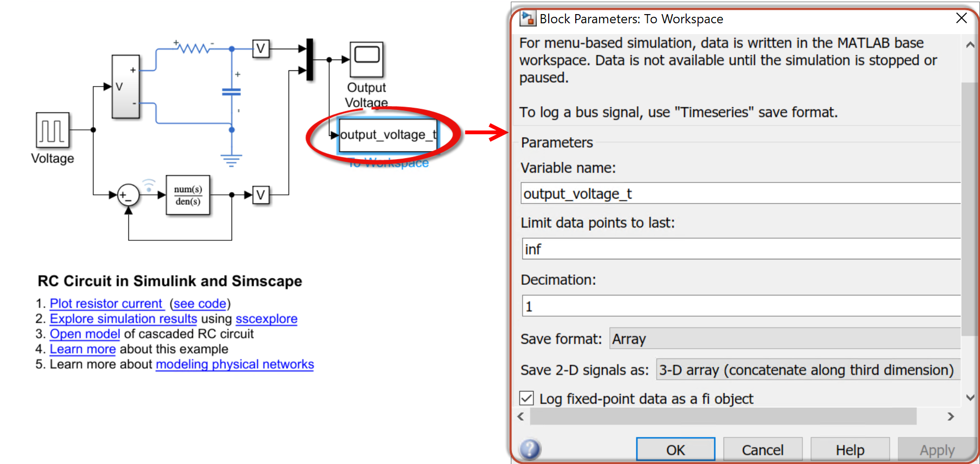This screenshot has width=980, height=464.
Task: Select the Output Voltage scope block
Action: 366,60
